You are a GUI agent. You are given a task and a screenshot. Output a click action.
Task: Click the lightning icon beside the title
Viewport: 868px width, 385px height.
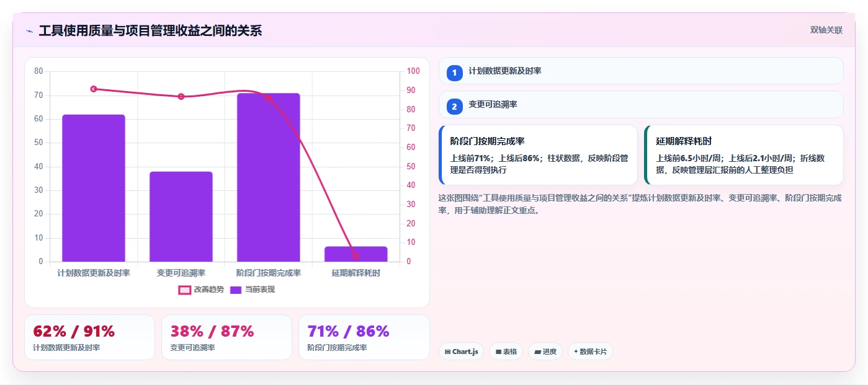click(x=29, y=31)
